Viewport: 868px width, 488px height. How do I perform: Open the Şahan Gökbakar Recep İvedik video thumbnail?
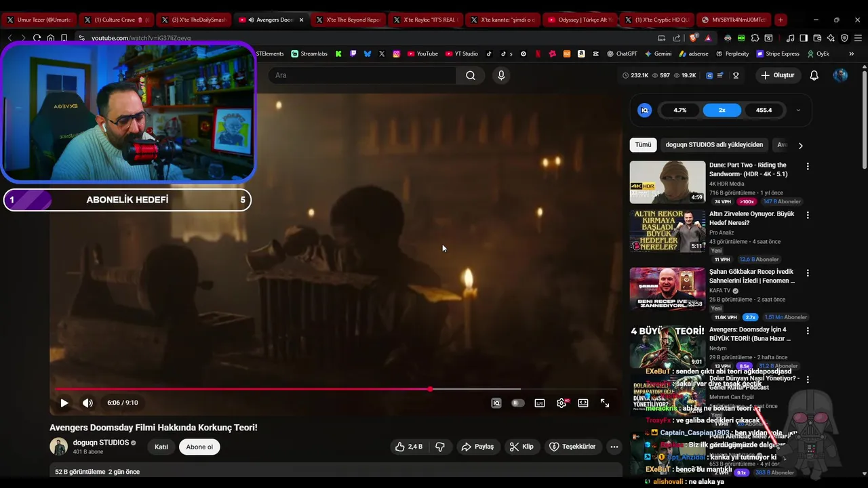(667, 289)
